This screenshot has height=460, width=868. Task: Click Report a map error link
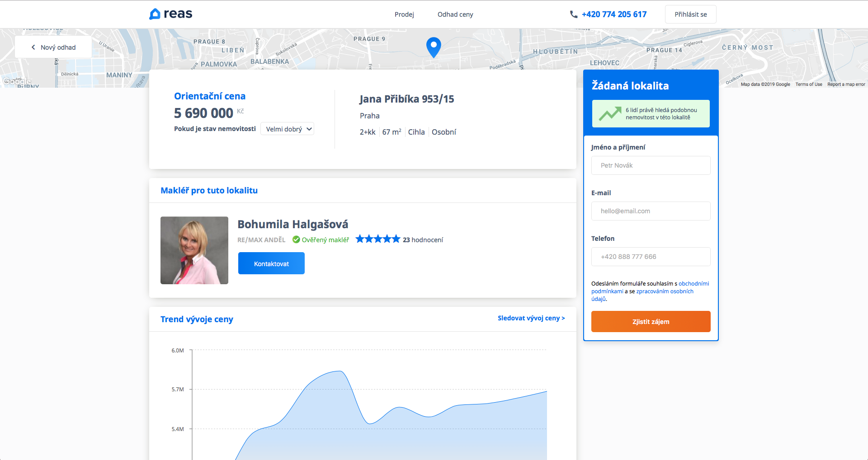pyautogui.click(x=846, y=84)
